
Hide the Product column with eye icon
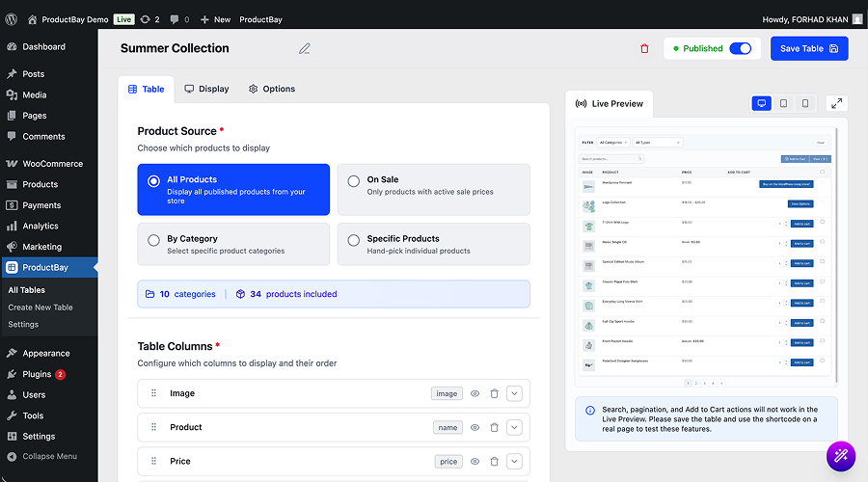(x=475, y=427)
